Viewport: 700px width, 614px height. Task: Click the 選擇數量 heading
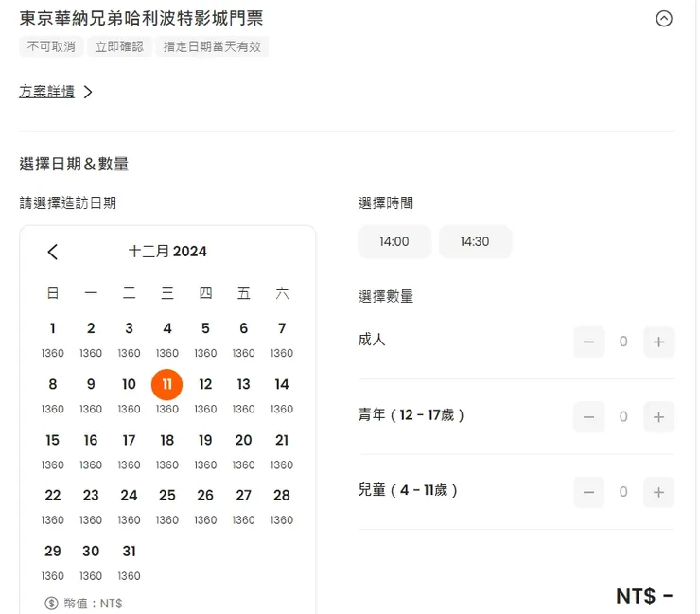[386, 296]
